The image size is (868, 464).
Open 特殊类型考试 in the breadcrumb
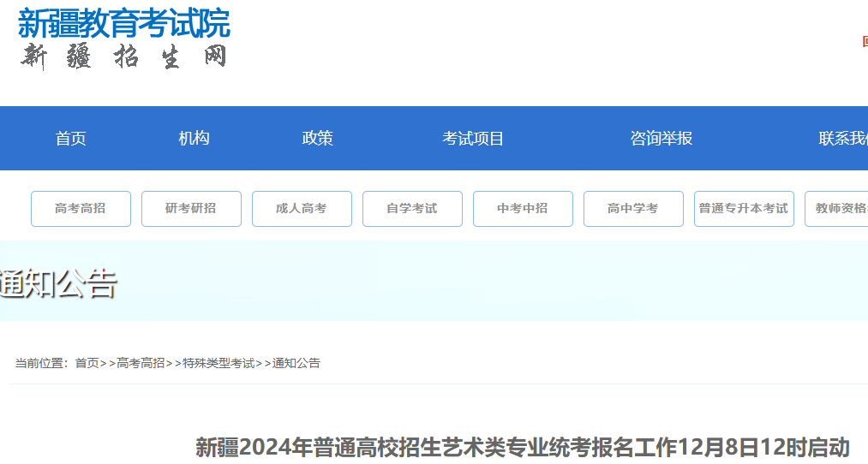[218, 363]
